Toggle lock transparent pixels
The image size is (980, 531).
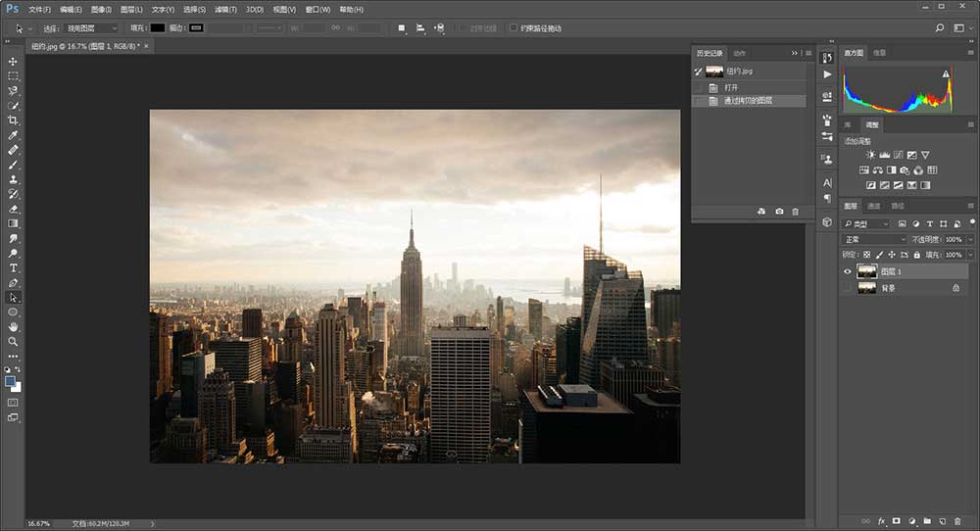coord(866,255)
